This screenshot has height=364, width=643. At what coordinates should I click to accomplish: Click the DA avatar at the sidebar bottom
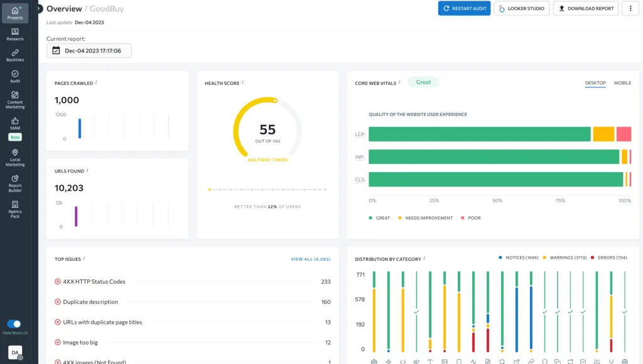pyautogui.click(x=14, y=352)
